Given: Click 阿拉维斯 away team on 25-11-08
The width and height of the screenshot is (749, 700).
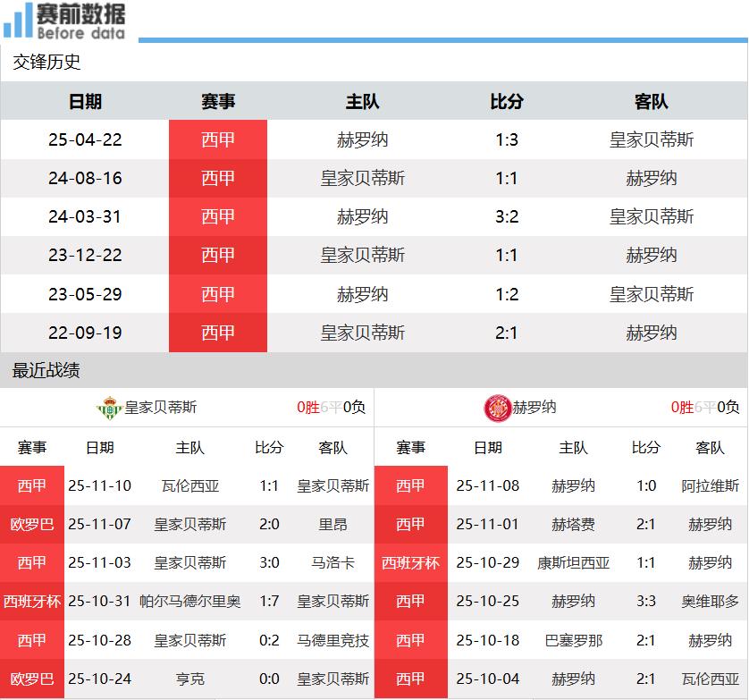Looking at the screenshot, I should coord(711,486).
